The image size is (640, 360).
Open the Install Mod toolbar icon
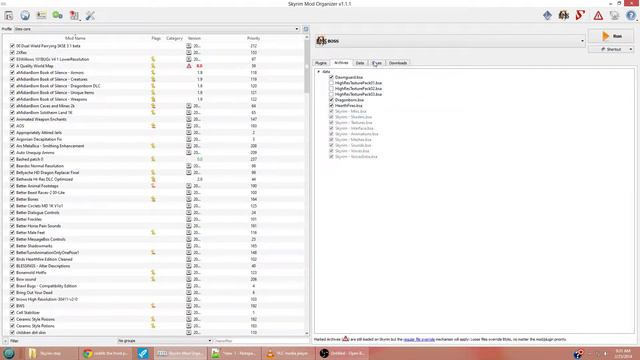(9, 16)
